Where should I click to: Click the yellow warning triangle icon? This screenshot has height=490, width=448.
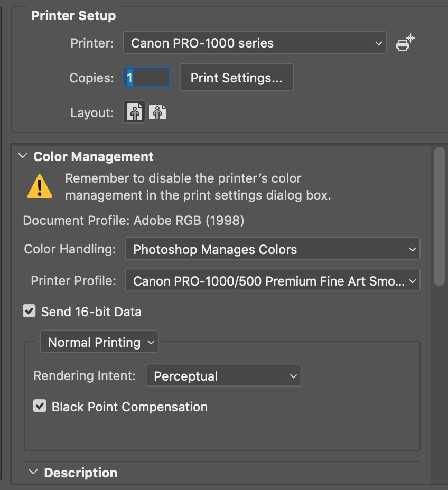[40, 186]
